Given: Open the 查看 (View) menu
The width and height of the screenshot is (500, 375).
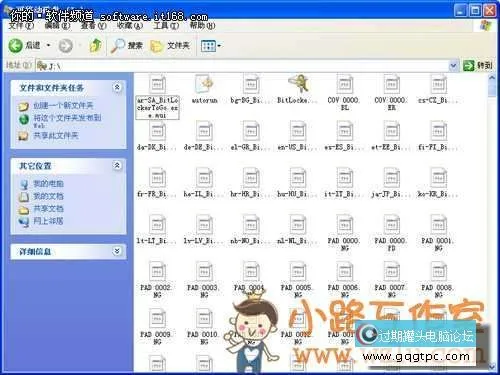Looking at the screenshot, I should point(93,25).
